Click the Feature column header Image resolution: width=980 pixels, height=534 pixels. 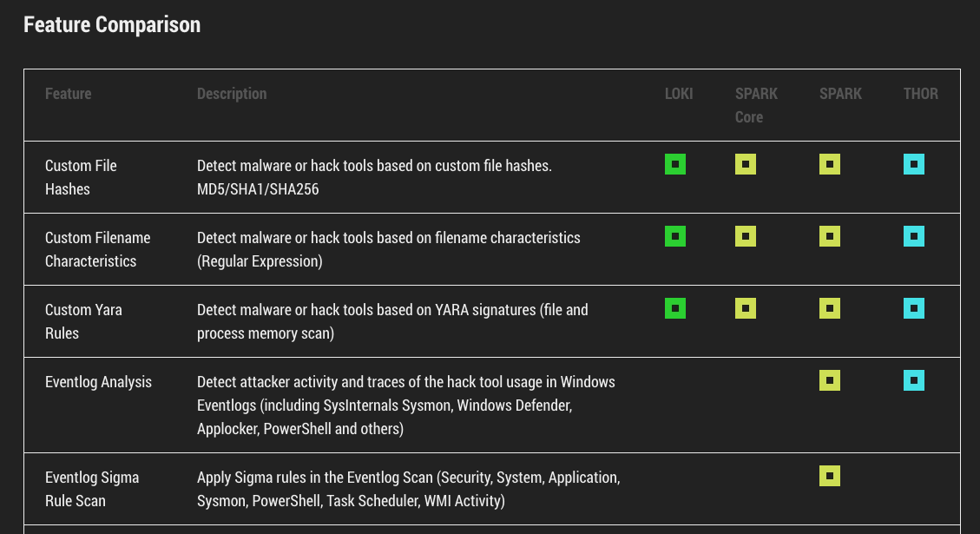tap(68, 94)
